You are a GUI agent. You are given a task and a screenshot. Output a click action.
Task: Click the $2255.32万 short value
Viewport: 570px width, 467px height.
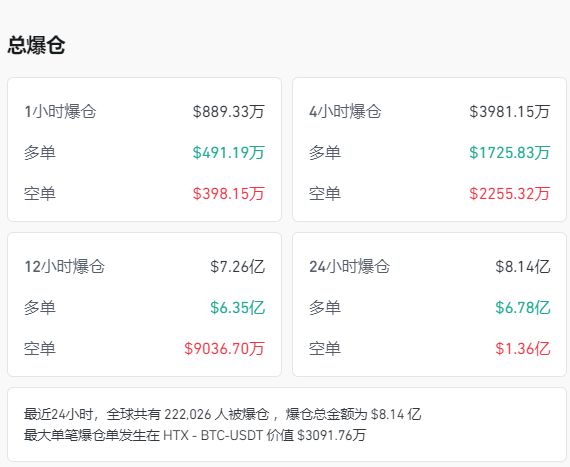pyautogui.click(x=510, y=193)
